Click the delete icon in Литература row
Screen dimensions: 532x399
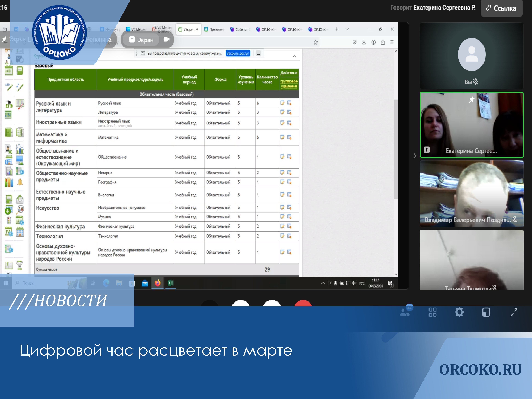[289, 112]
